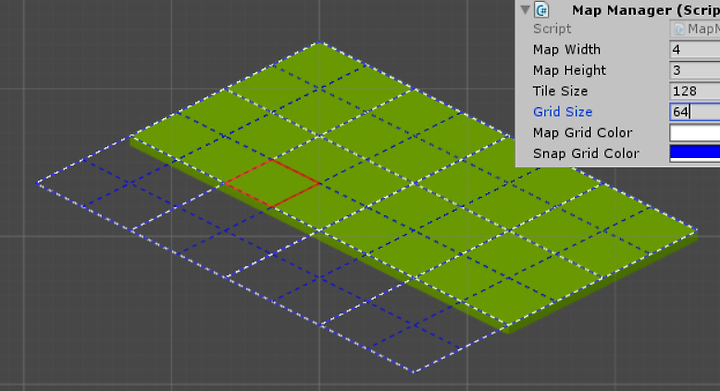The image size is (720, 391).
Task: Open the Map Grid Color swatch
Action: tap(694, 133)
